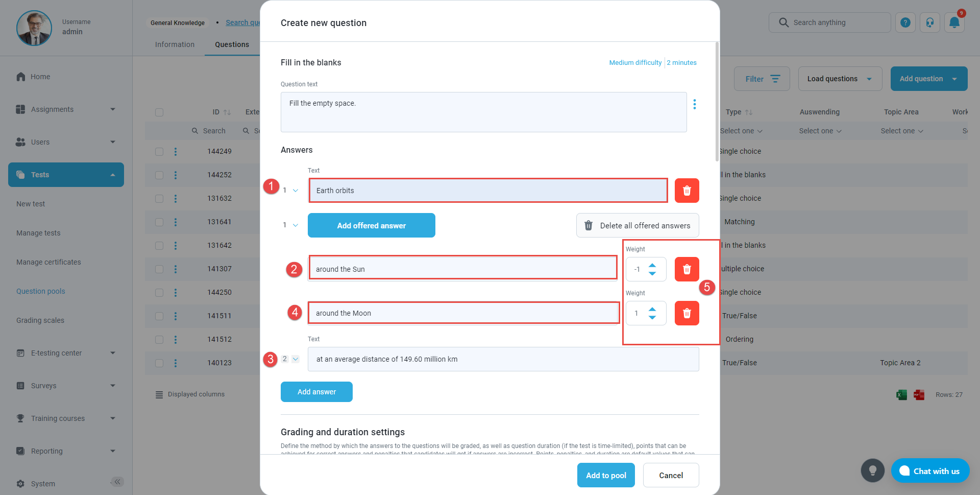The width and height of the screenshot is (980, 495).
Task: Click the Add to pool button
Action: click(x=606, y=475)
